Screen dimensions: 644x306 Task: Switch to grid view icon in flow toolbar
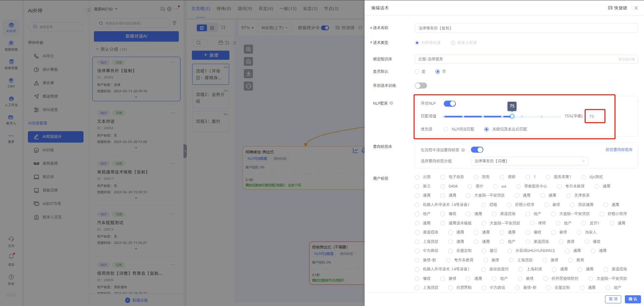coord(212,28)
